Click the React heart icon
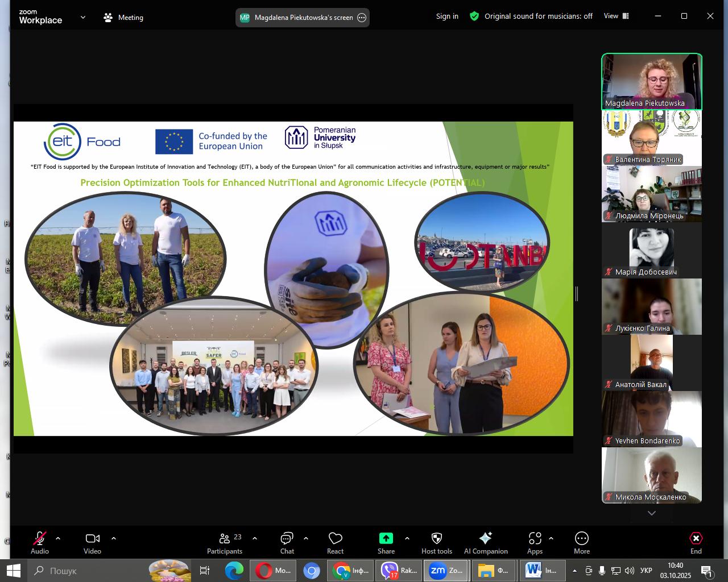The height and width of the screenshot is (582, 728). [335, 539]
